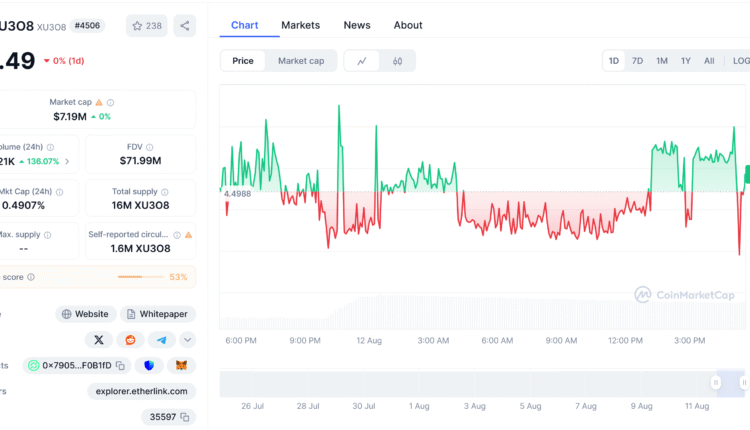The width and height of the screenshot is (750, 430).
Task: Switch to the News tab
Action: 356,25
